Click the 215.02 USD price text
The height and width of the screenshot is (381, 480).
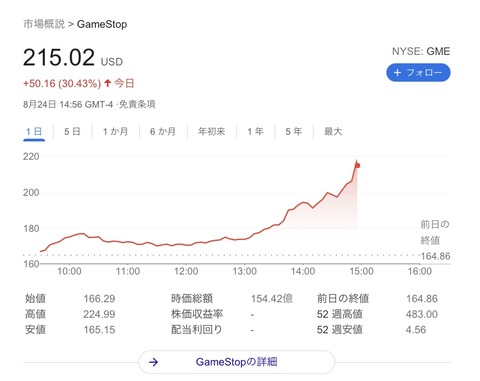(x=73, y=57)
